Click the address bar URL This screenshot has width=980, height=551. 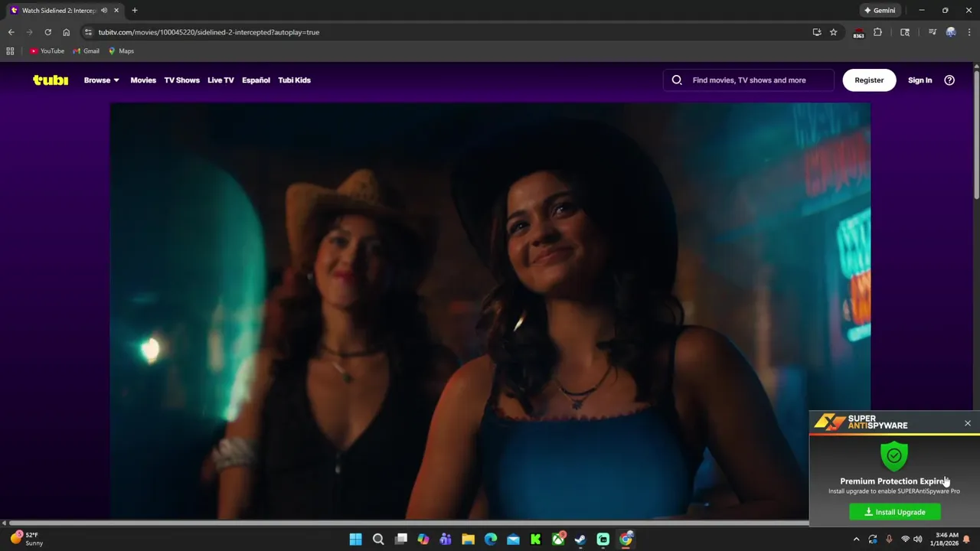click(208, 32)
